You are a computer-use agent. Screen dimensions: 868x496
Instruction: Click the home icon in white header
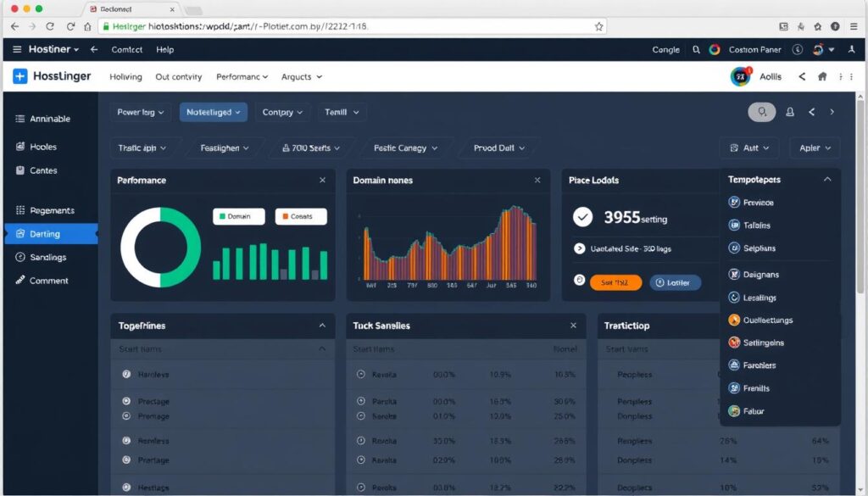(x=821, y=76)
